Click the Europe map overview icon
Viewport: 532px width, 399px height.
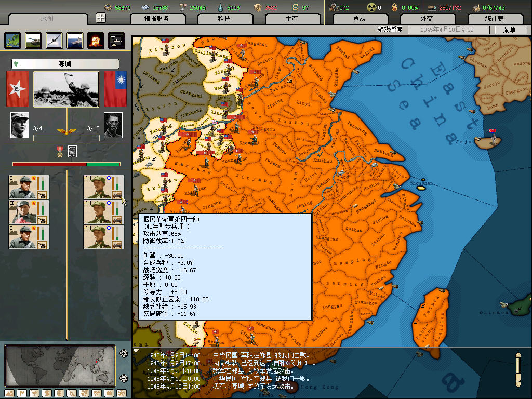click(12, 40)
